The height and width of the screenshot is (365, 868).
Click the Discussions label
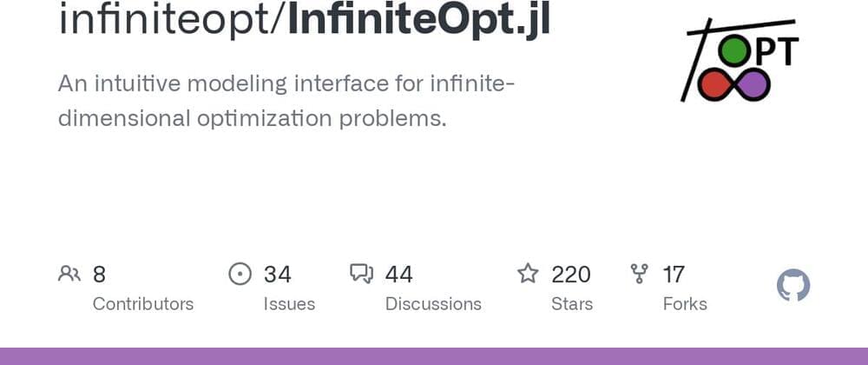[x=433, y=304]
